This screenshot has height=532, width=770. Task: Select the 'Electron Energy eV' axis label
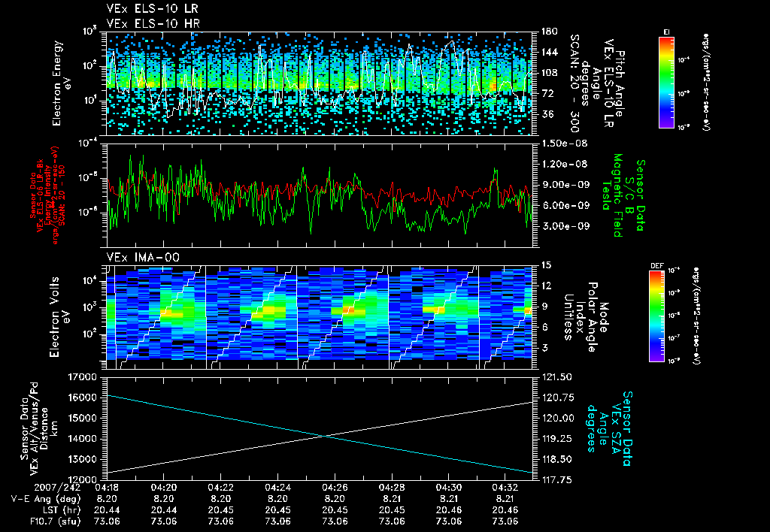(x=62, y=83)
